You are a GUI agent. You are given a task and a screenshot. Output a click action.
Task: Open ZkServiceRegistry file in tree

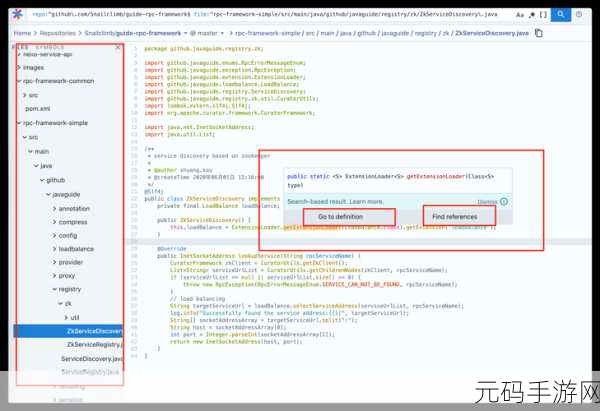[95, 345]
